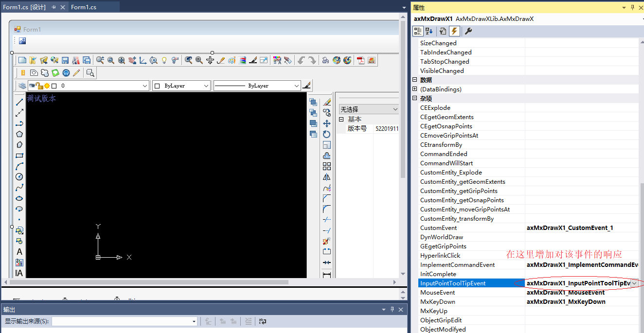Click the Export to PDF icon

pyautogui.click(x=361, y=60)
